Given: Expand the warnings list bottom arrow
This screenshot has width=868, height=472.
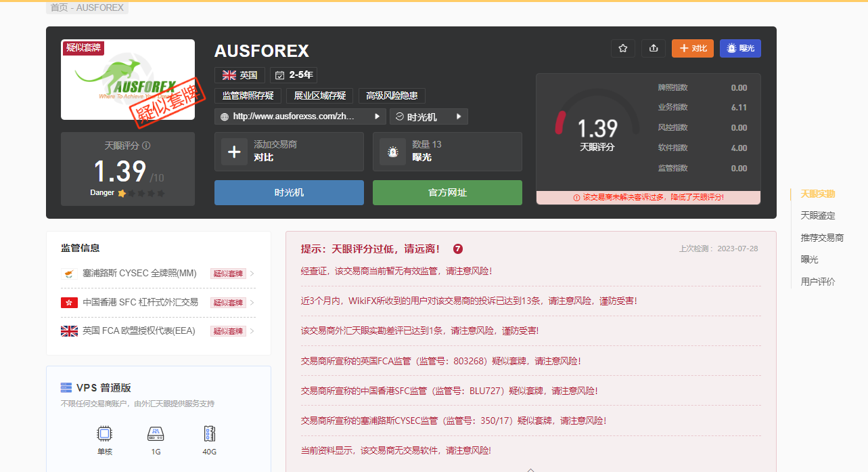Looking at the screenshot, I should click(x=530, y=469).
